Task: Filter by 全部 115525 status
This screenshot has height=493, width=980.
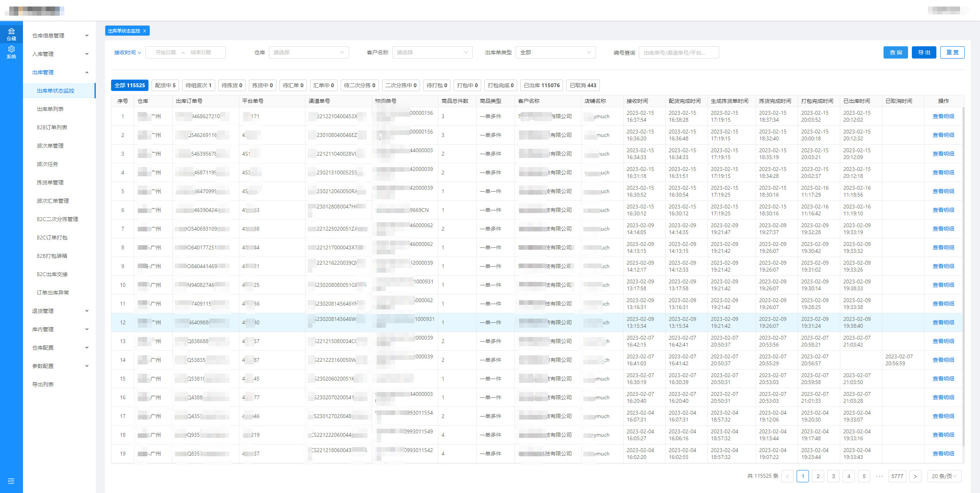Action: (x=130, y=85)
